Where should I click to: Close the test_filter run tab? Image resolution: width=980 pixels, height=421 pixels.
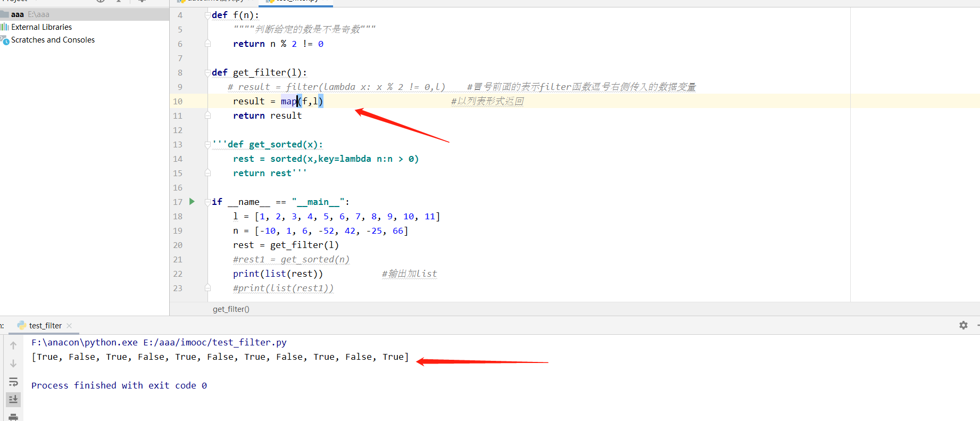pyautogui.click(x=69, y=326)
